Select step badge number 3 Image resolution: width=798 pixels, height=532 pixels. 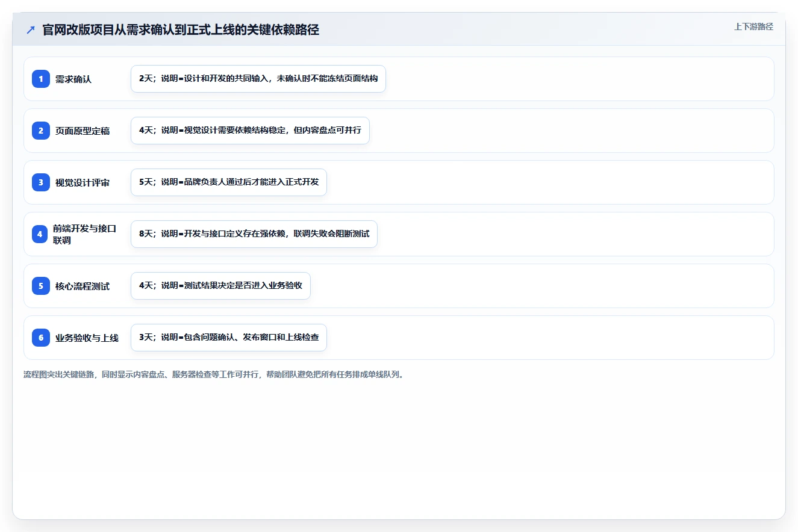point(41,182)
